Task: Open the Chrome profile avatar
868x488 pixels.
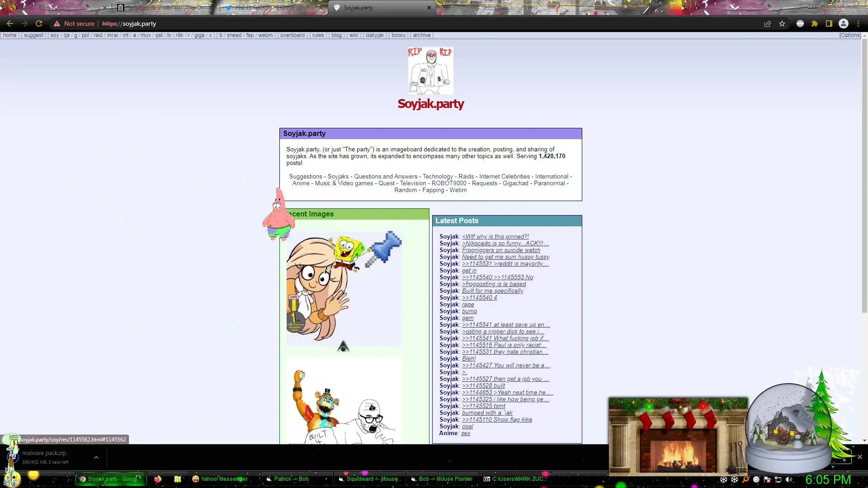Action: 844,23
